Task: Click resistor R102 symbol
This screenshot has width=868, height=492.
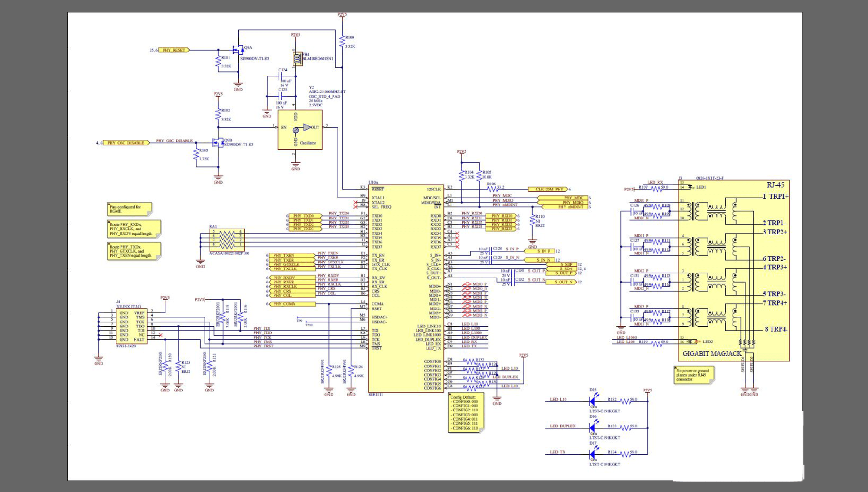Action: point(218,115)
